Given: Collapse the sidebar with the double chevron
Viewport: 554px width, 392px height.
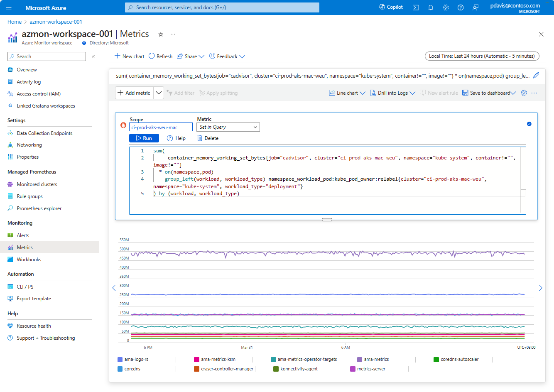Looking at the screenshot, I should tap(93, 56).
